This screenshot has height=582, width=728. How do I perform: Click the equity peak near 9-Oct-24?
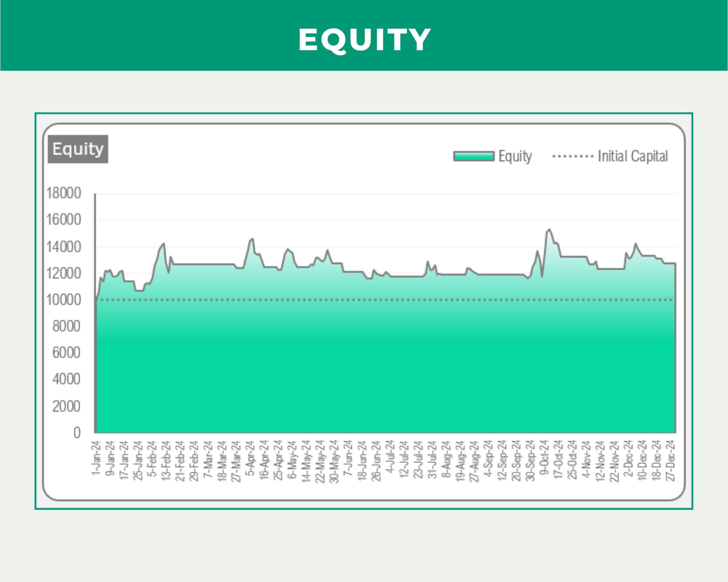[549, 230]
